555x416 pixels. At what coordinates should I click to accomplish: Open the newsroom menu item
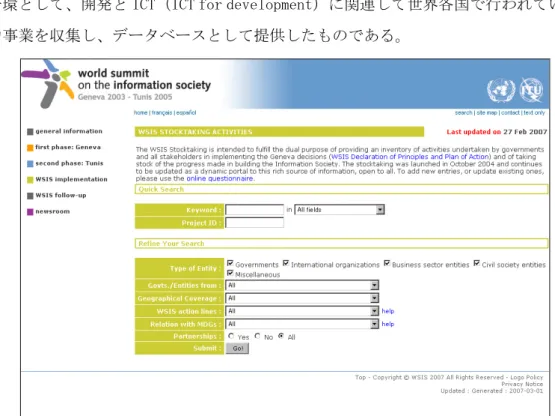click(52, 211)
